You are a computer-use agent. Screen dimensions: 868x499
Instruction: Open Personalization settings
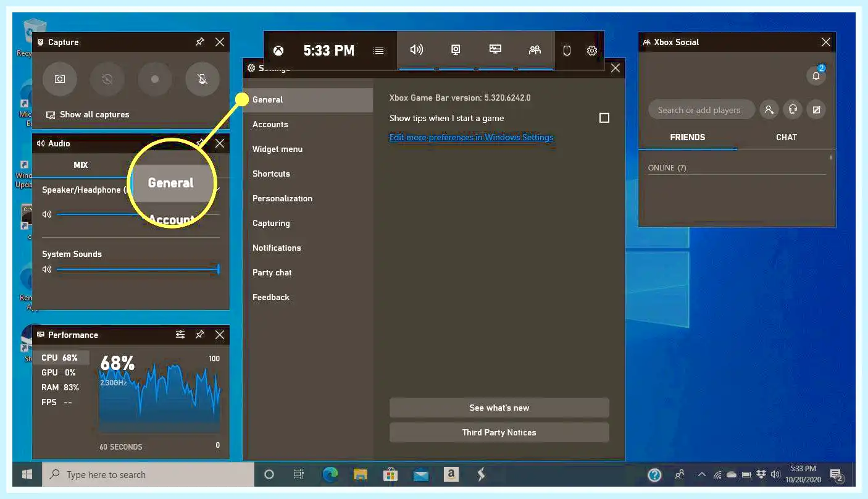[x=308, y=198]
